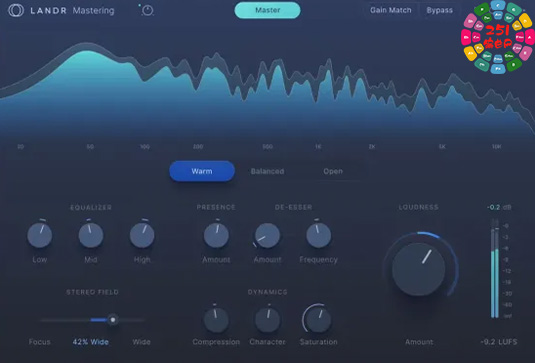535x363 pixels.
Task: Click the 100 frequency axis label
Action: (x=145, y=147)
